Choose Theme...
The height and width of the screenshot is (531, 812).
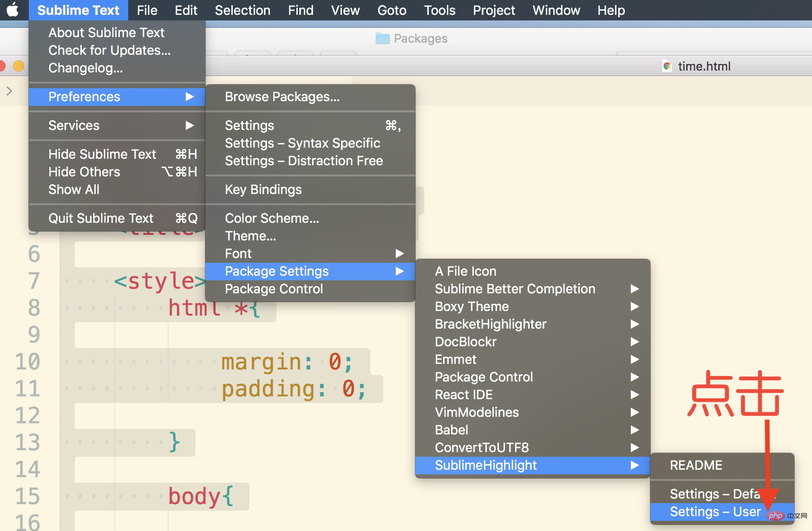[310, 236]
